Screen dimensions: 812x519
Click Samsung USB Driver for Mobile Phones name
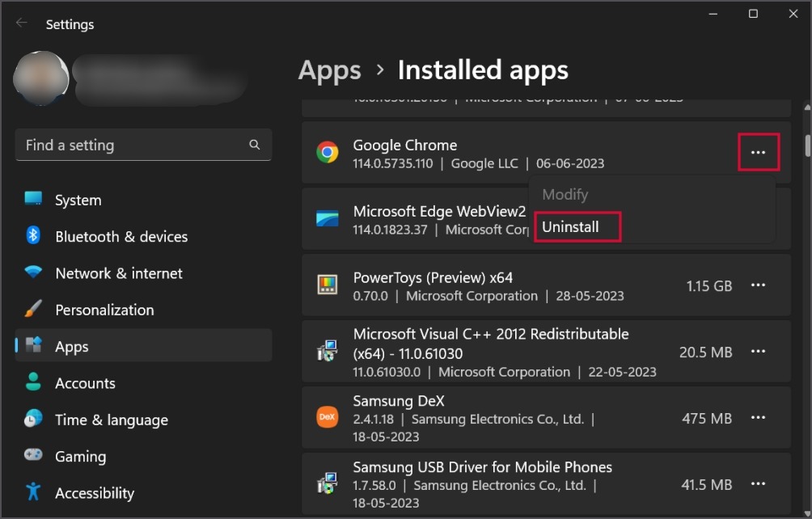482,466
